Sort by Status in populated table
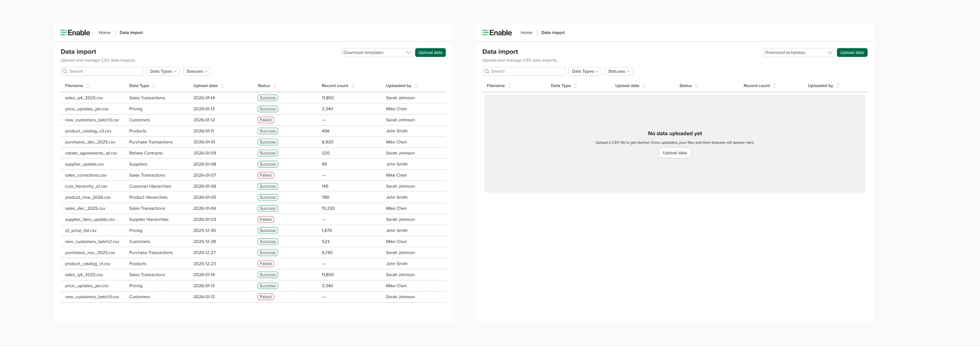 [275, 86]
